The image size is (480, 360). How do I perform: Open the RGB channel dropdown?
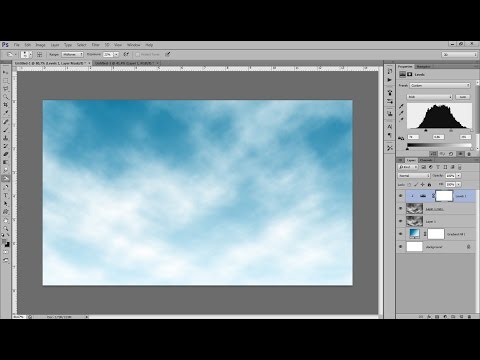point(430,97)
